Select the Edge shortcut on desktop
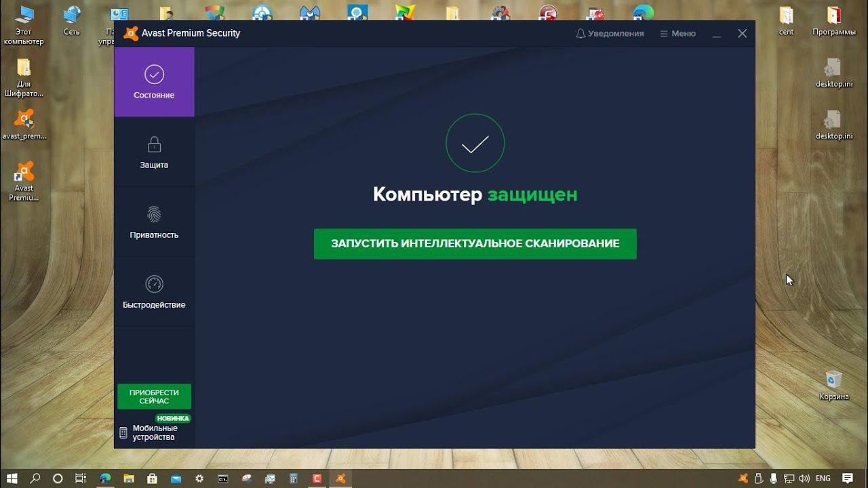 click(643, 12)
